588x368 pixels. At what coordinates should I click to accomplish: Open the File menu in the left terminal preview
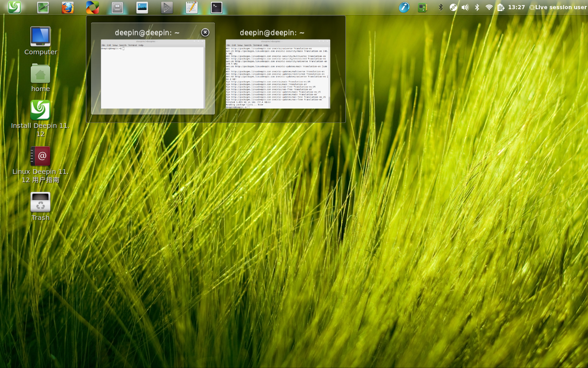tap(103, 45)
